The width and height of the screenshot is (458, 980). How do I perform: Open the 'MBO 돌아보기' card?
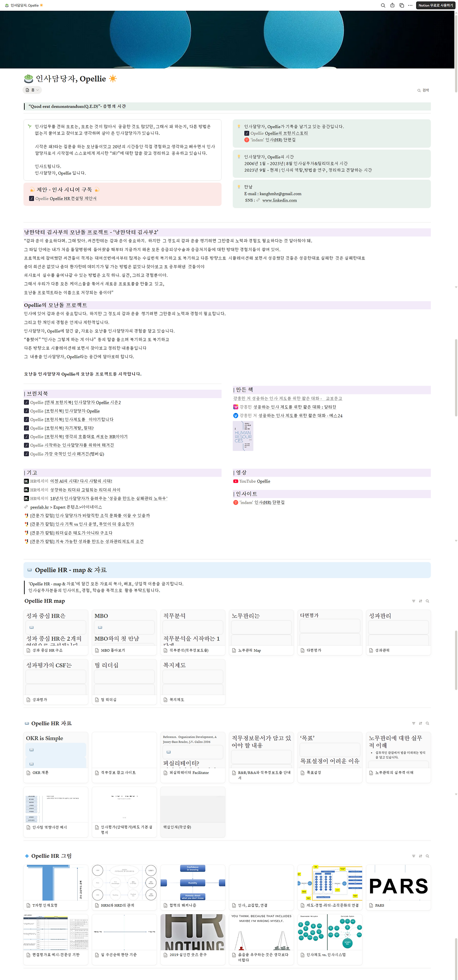coord(124,632)
